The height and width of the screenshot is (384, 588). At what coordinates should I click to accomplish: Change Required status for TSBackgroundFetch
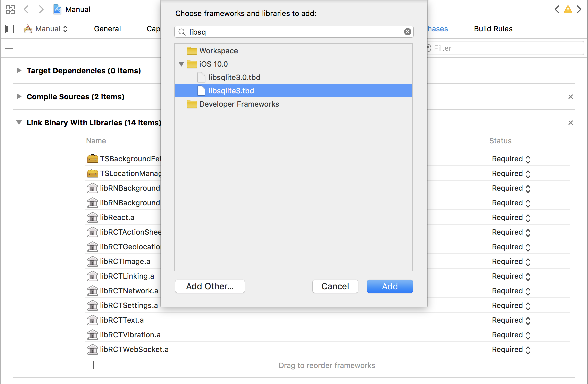[511, 159]
